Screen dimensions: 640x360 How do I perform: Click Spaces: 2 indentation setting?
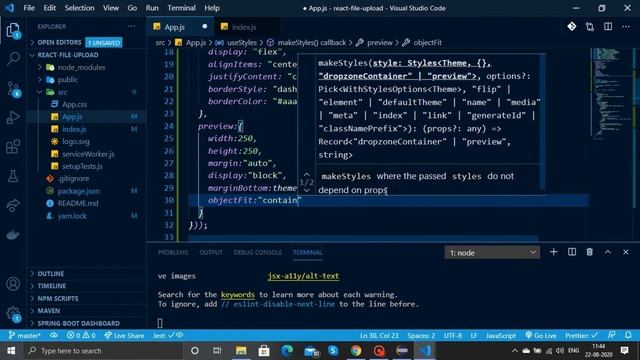(421, 336)
